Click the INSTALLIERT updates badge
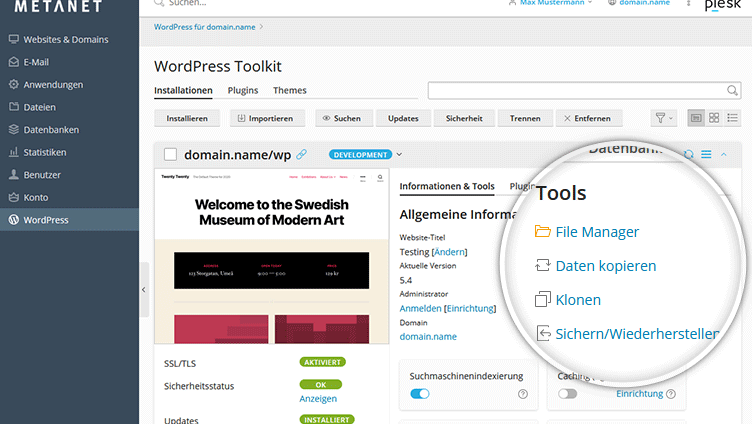The height and width of the screenshot is (424, 752). click(x=327, y=419)
